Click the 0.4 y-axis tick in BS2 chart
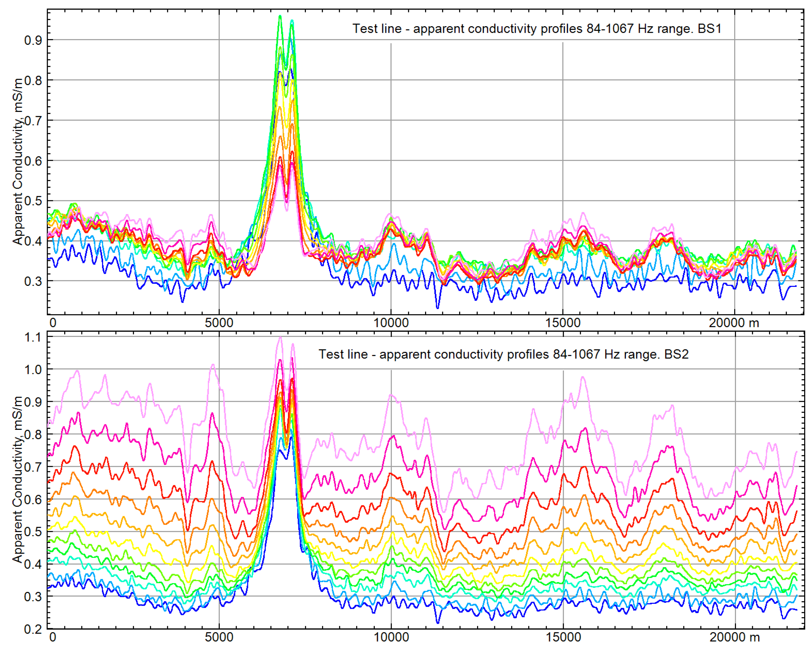 pos(33,565)
